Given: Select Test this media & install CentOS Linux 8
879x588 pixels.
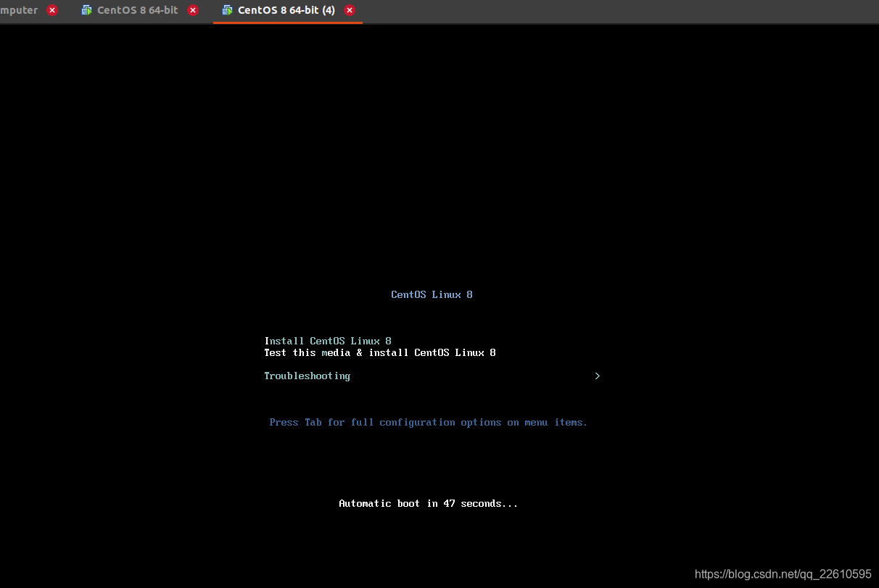Looking at the screenshot, I should click(x=380, y=352).
